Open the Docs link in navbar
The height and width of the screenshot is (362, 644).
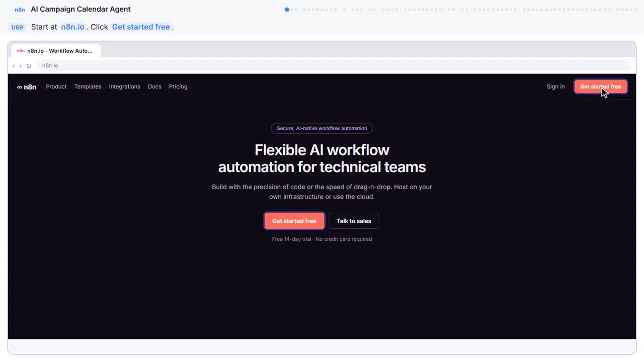(x=154, y=86)
